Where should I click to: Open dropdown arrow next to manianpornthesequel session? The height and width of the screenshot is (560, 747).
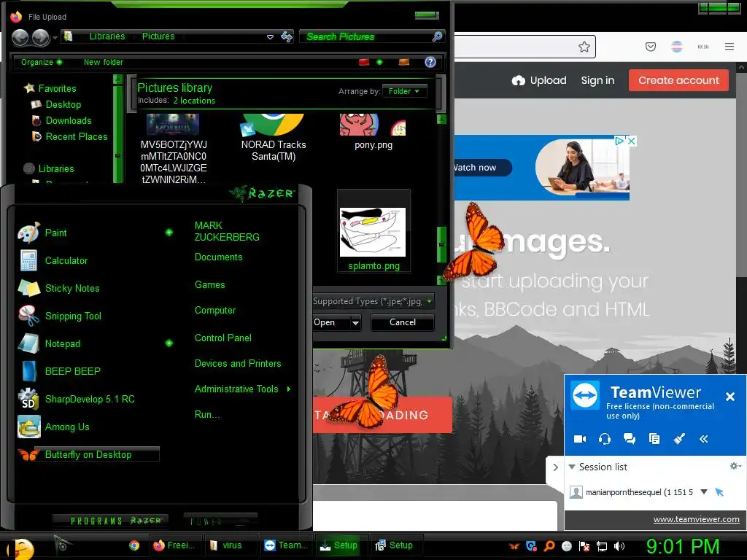[704, 492]
